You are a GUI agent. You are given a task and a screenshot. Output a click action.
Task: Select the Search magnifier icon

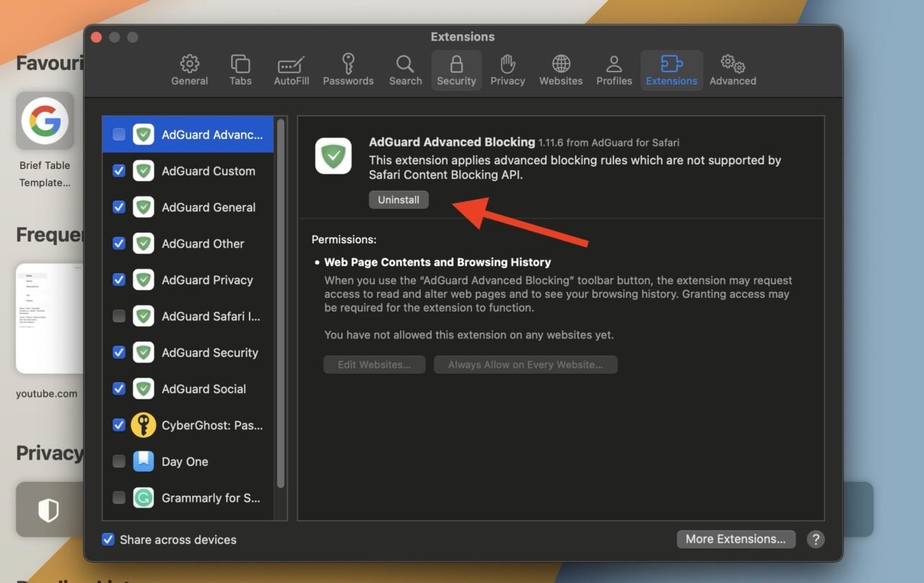(405, 64)
